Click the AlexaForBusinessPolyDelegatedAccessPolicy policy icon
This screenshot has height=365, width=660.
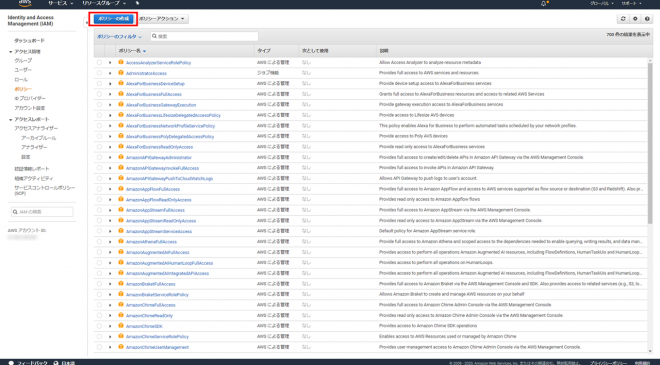coord(121,136)
